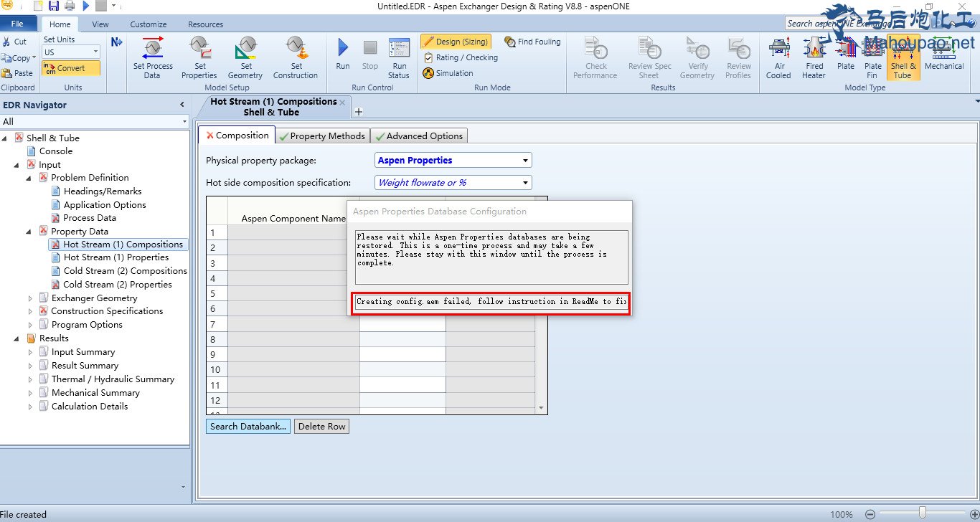This screenshot has width=980, height=522.
Task: Select the Property Methods tab
Action: coord(322,136)
